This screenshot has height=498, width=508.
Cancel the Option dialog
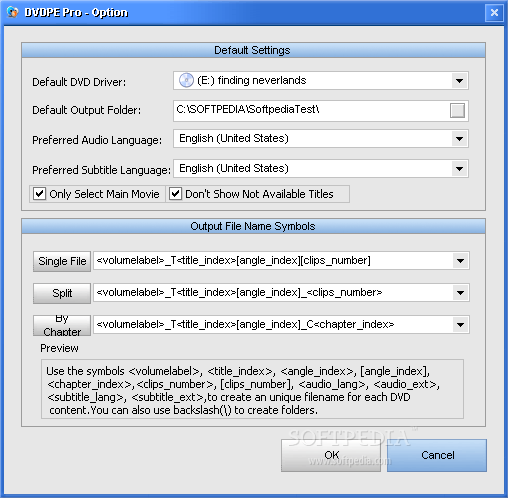437,455
